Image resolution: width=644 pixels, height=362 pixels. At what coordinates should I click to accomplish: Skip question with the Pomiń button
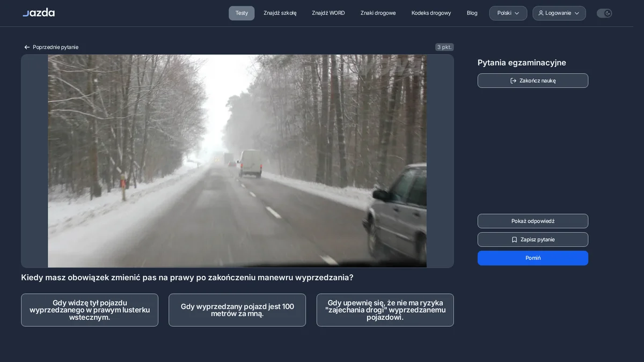pos(533,258)
